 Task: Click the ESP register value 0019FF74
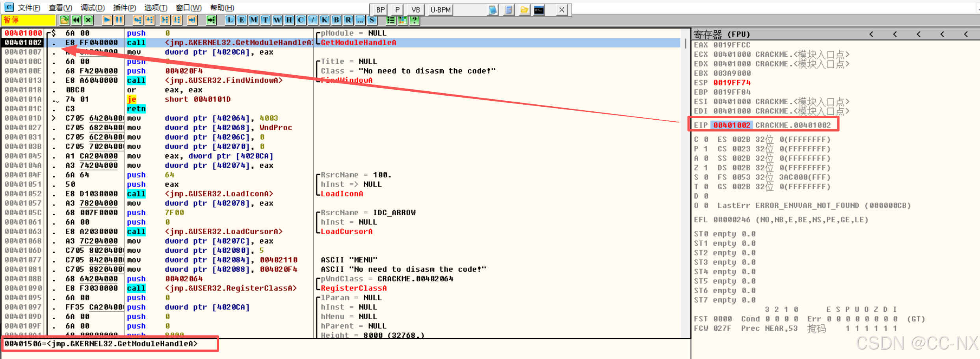732,83
